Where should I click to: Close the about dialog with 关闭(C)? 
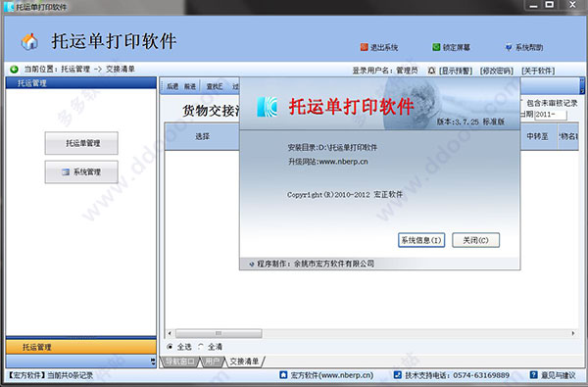[x=475, y=240]
